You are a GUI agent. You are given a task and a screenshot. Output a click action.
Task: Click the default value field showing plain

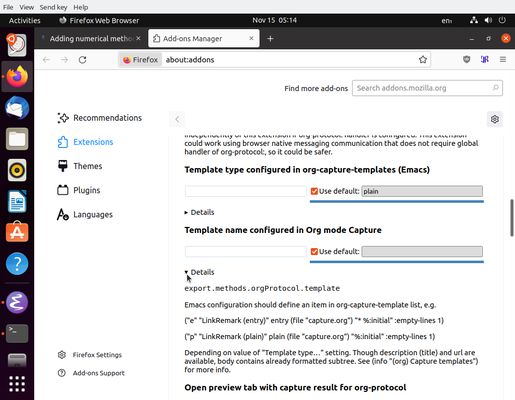pyautogui.click(x=422, y=191)
